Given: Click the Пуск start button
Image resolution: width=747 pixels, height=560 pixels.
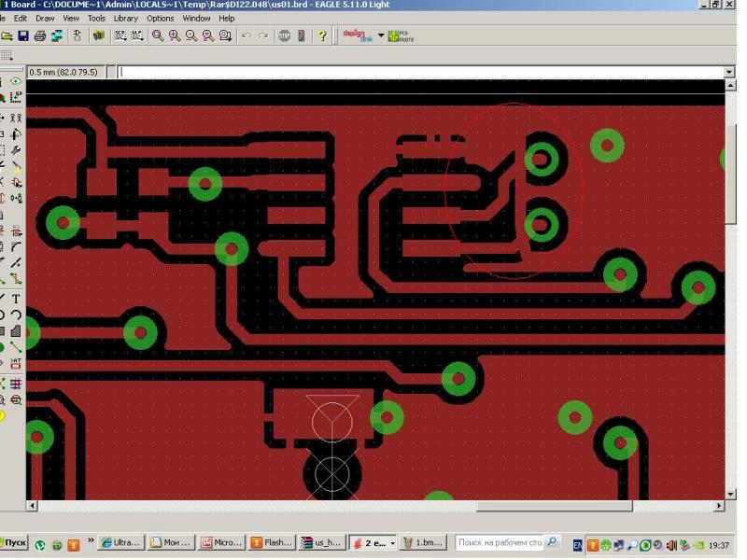Looking at the screenshot, I should coord(14,543).
